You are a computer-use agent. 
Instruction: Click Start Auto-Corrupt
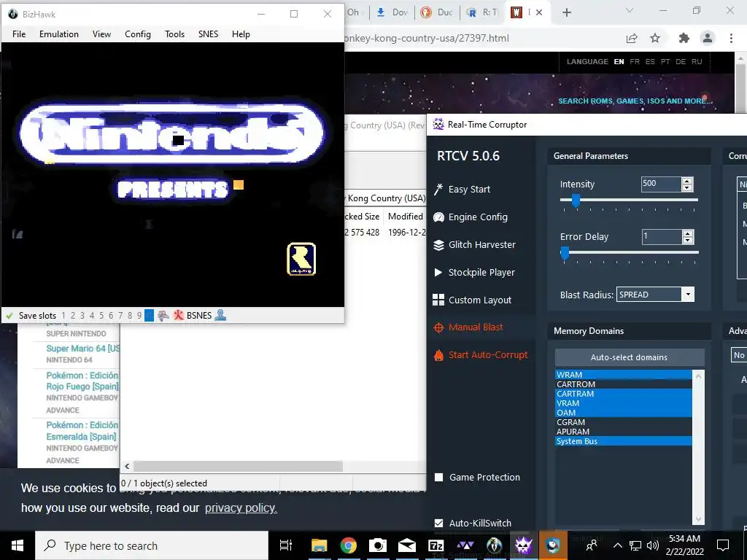pos(481,355)
